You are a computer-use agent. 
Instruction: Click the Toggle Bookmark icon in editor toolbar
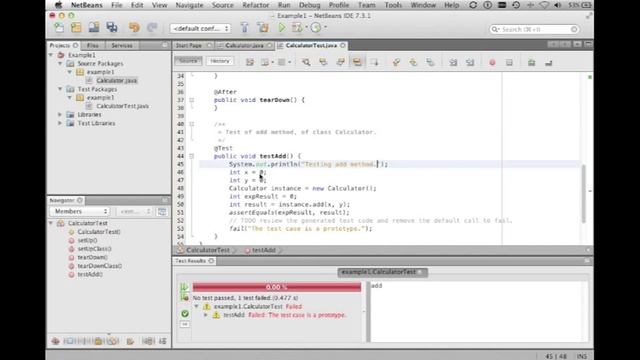tap(430, 62)
